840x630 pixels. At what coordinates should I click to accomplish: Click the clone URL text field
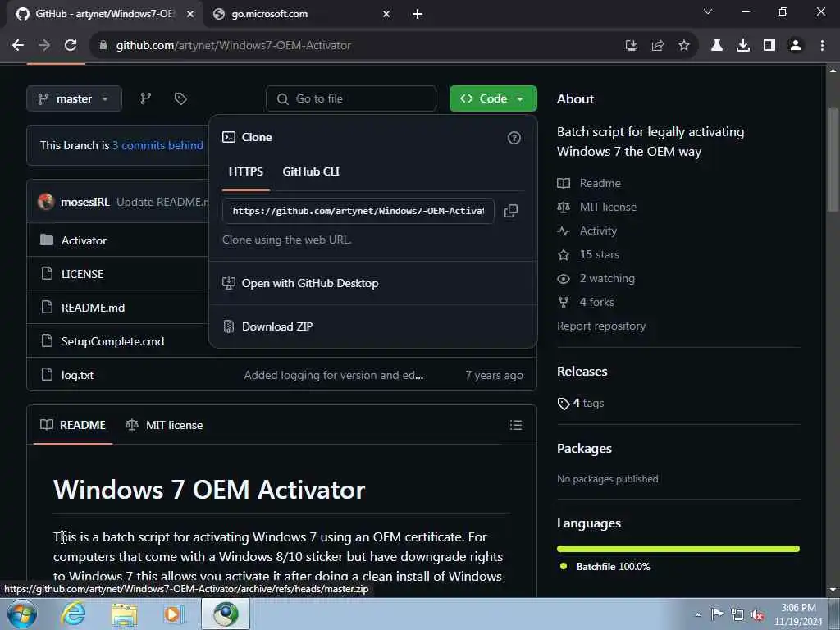coord(358,211)
